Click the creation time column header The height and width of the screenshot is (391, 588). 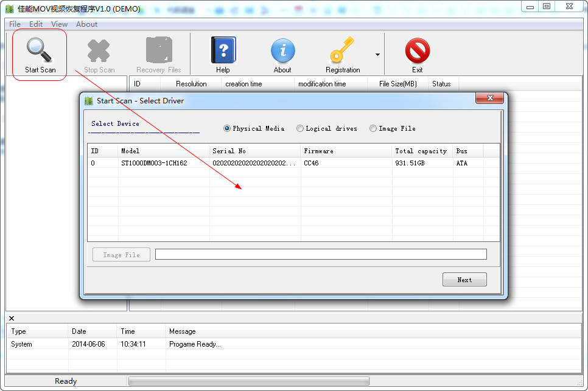pos(258,84)
